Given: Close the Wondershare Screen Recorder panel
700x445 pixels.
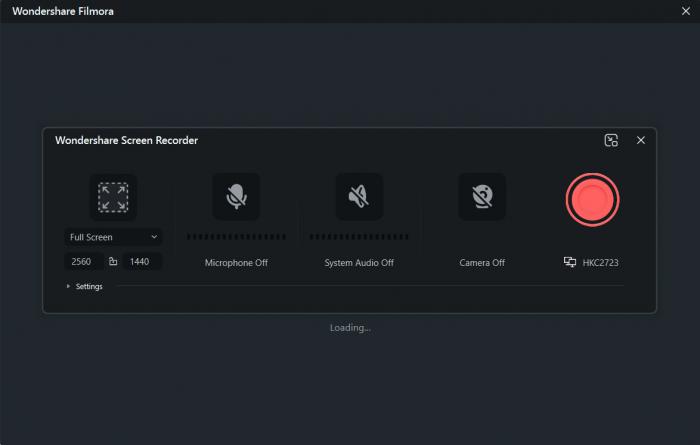Looking at the screenshot, I should click(641, 140).
